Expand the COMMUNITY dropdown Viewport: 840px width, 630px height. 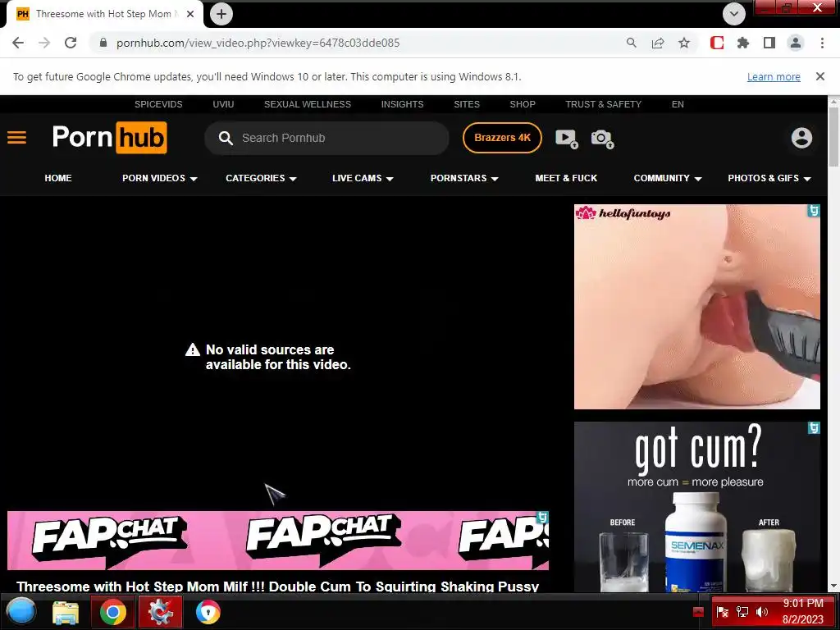tap(668, 178)
